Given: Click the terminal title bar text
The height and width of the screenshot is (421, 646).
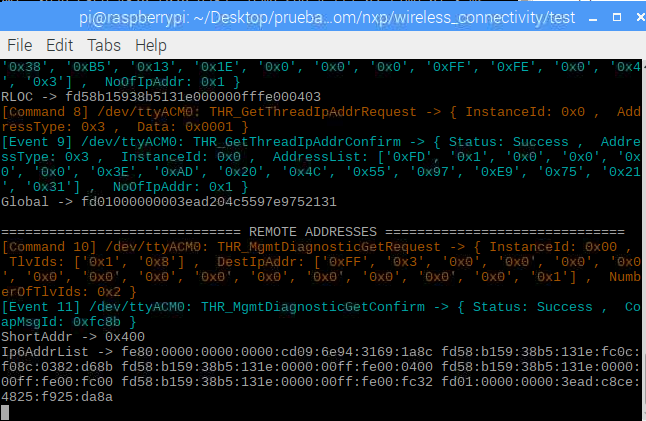Looking at the screenshot, I should click(x=327, y=18).
